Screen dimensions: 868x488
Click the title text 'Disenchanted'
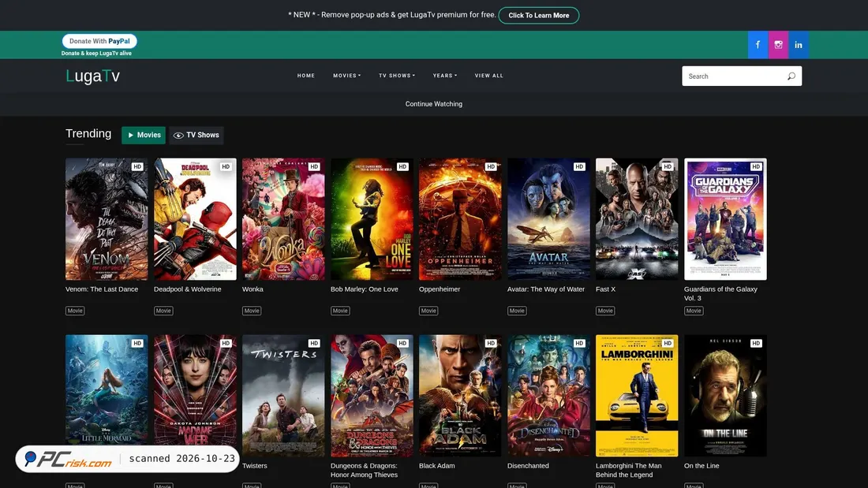(528, 466)
